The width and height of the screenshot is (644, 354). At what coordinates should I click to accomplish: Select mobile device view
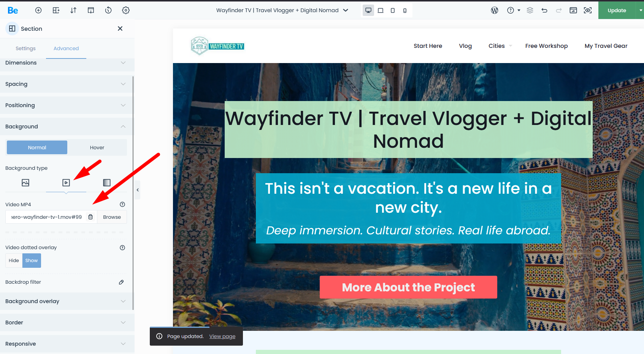(405, 10)
